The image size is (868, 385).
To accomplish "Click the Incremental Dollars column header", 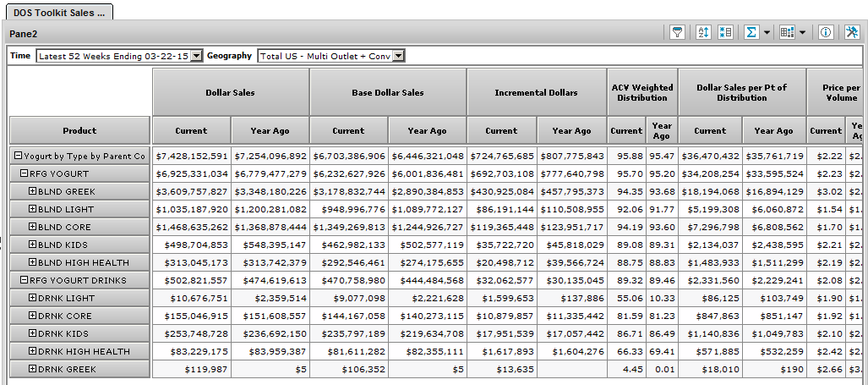I will click(x=536, y=92).
